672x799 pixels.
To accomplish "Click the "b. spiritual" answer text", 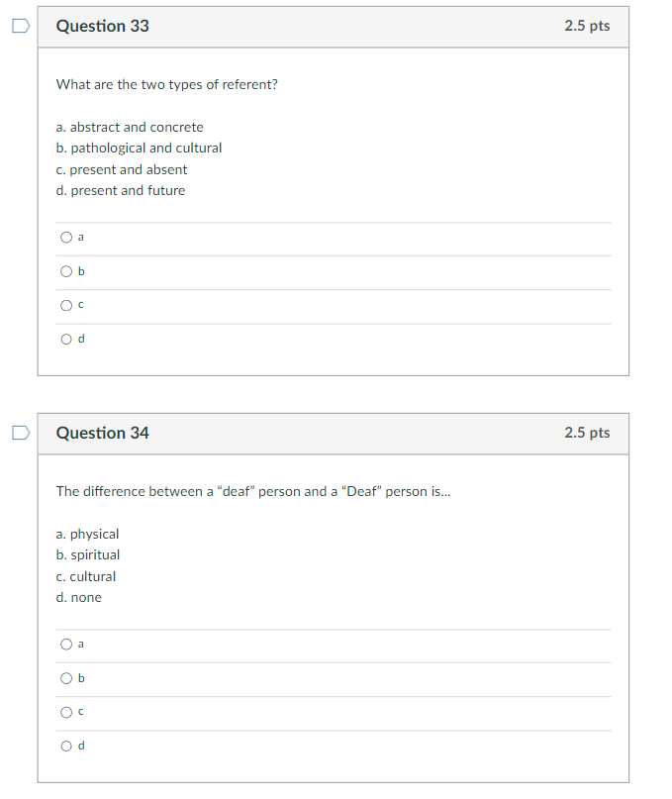I will [88, 554].
